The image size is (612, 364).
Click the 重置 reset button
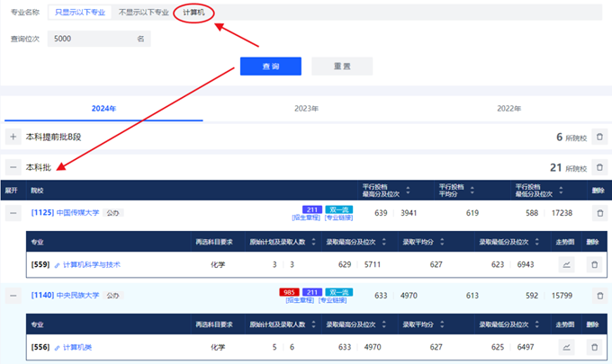(x=342, y=67)
